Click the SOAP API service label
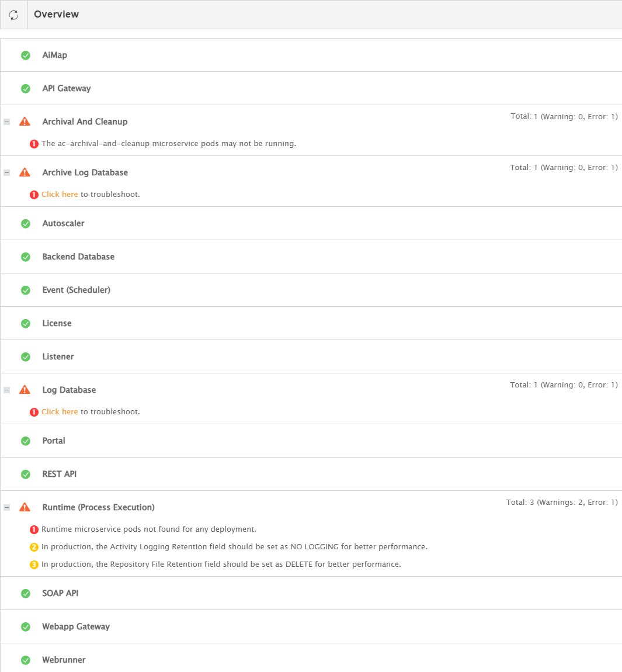Image resolution: width=622 pixels, height=672 pixels. point(60,594)
